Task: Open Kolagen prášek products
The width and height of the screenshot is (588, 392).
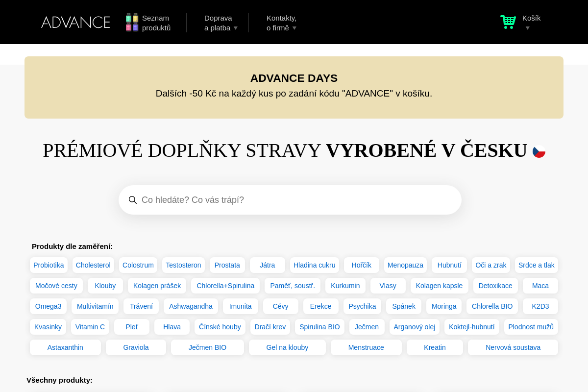Action: [x=157, y=286]
